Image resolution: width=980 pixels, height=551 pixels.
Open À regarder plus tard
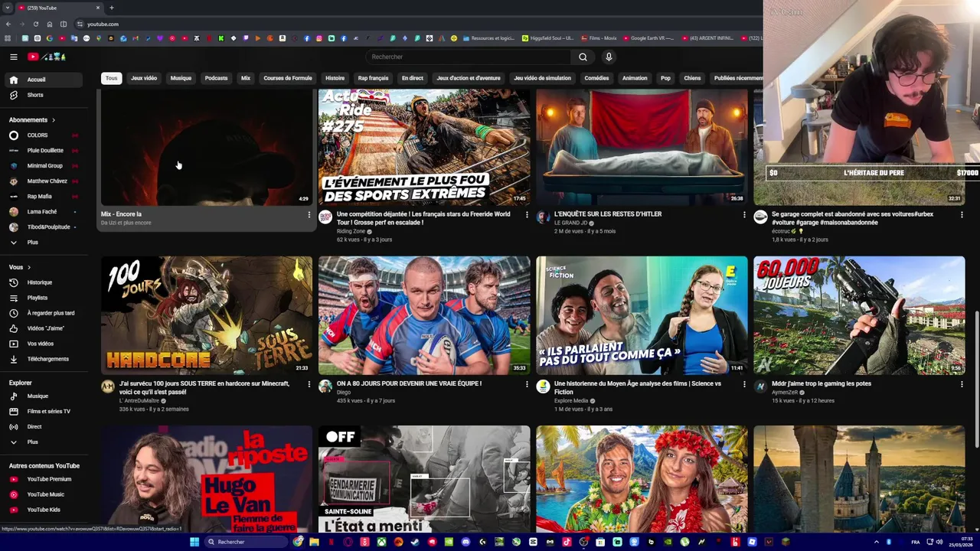click(45, 313)
